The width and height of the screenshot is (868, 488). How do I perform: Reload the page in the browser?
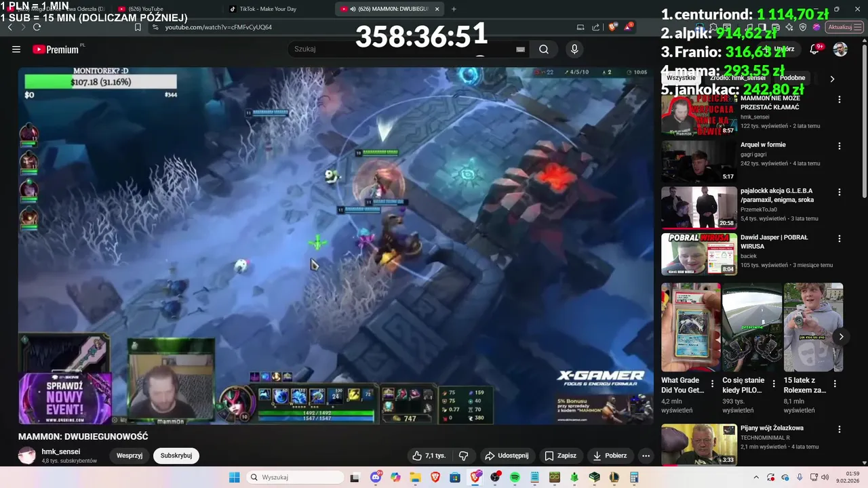37,27
